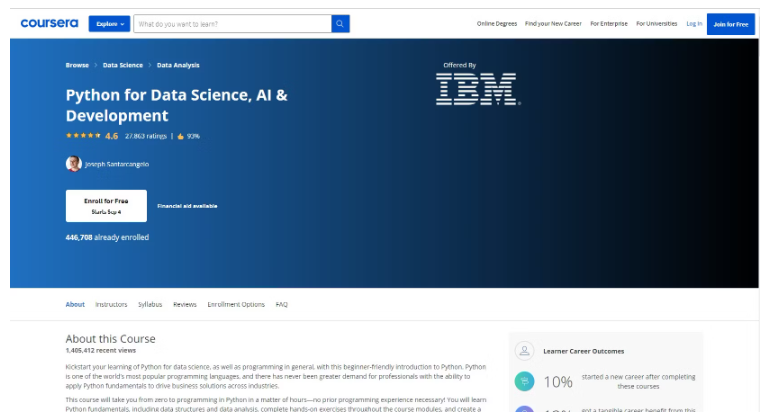This screenshot has height=417, width=766.
Task: Switch to the Instructors tab
Action: [x=111, y=304]
